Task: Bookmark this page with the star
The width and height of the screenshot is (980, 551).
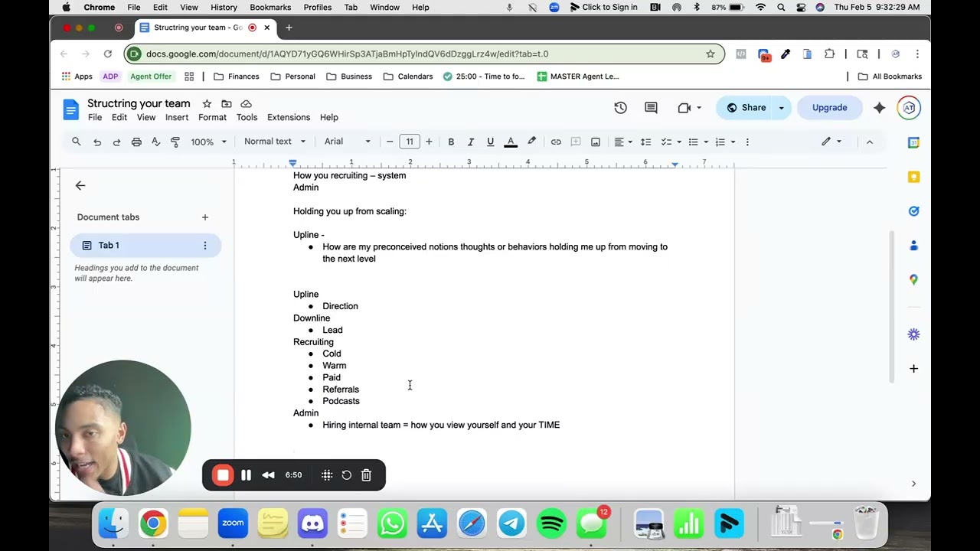Action: pyautogui.click(x=710, y=54)
